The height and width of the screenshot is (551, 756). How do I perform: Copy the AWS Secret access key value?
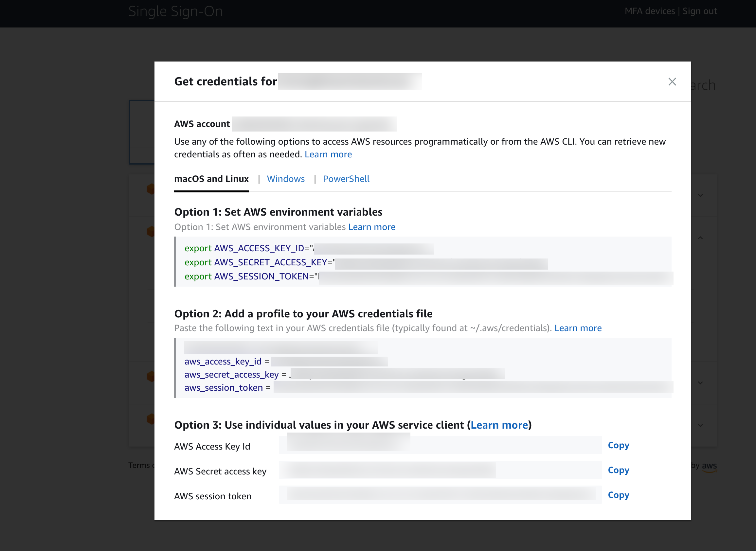[x=618, y=470]
